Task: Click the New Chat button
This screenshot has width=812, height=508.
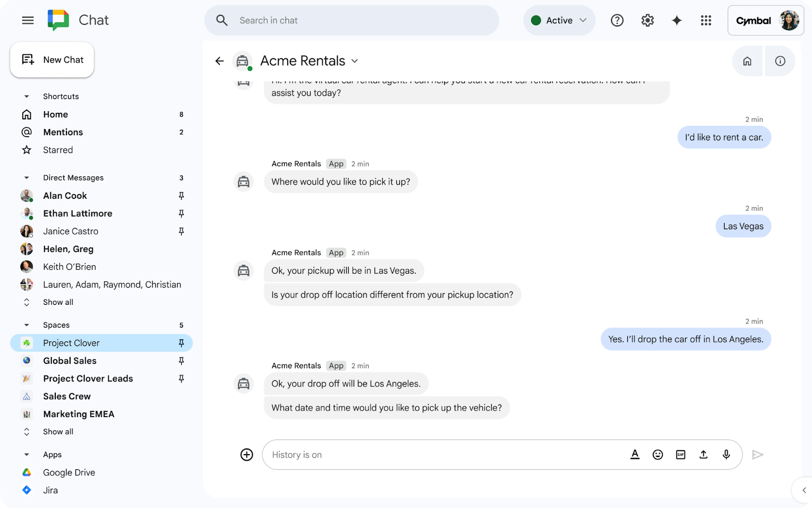Action: tap(52, 60)
